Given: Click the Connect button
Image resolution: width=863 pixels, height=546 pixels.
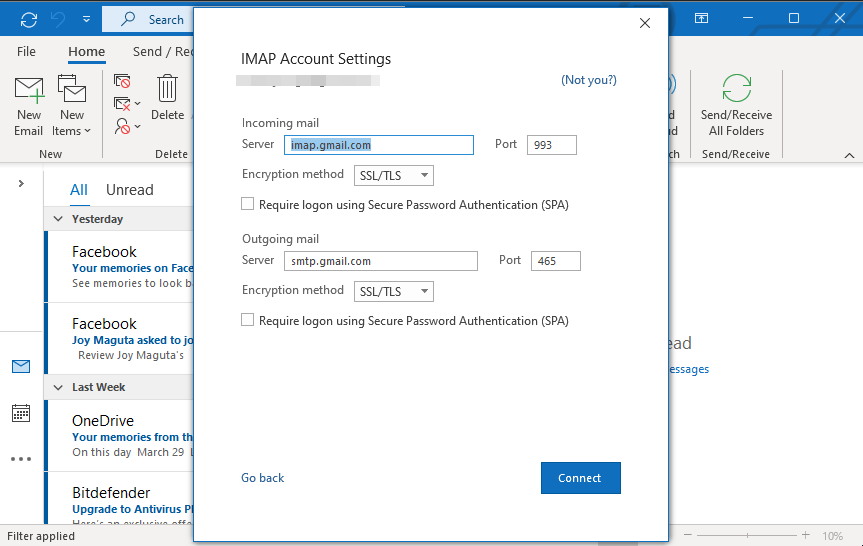Looking at the screenshot, I should (581, 478).
